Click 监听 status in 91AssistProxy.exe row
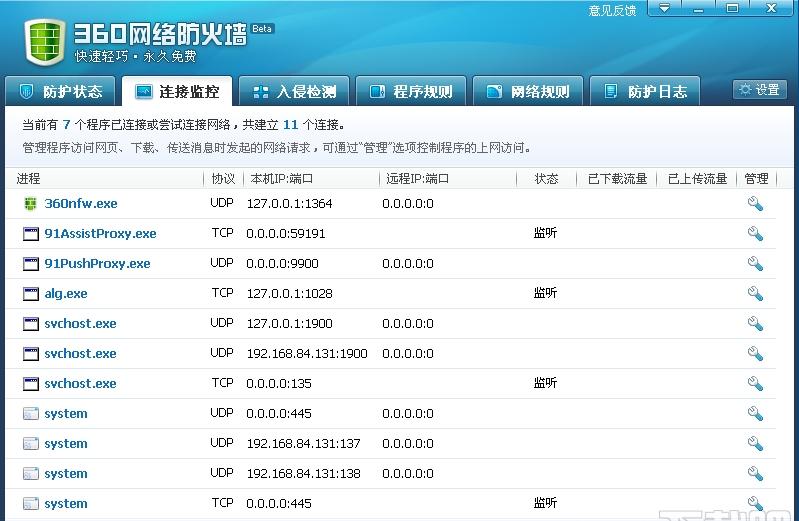 coord(545,233)
